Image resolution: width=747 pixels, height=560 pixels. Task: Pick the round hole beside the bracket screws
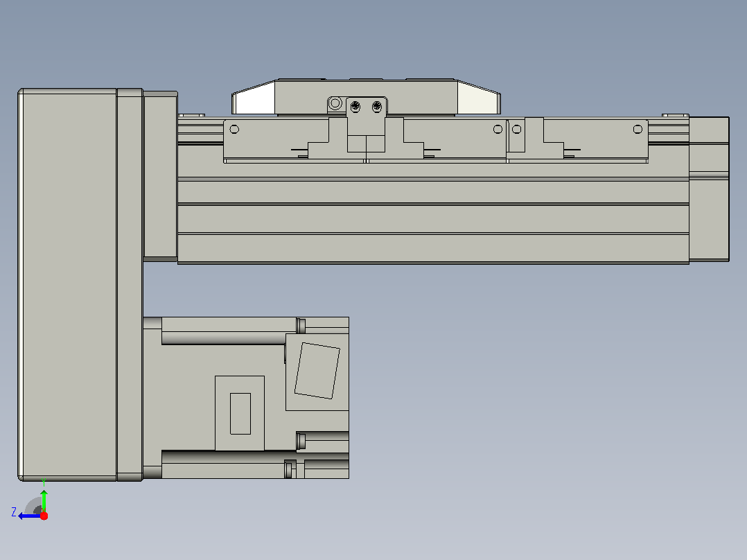[335, 103]
